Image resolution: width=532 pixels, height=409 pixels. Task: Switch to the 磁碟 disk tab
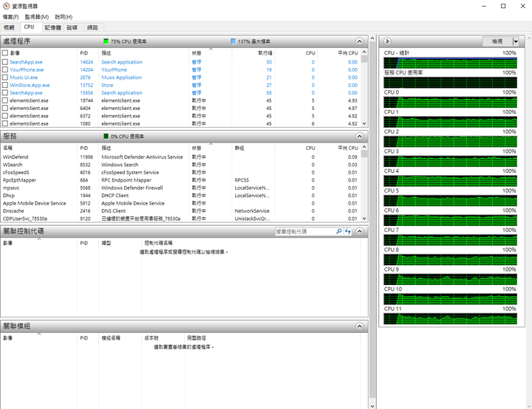(x=72, y=27)
